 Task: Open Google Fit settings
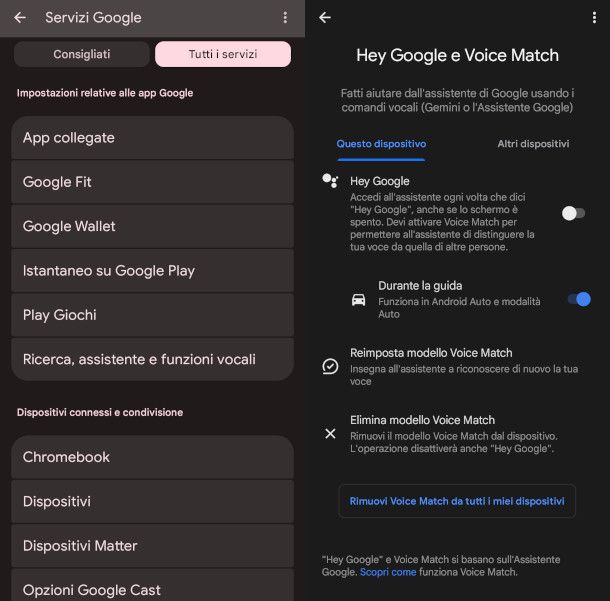152,182
